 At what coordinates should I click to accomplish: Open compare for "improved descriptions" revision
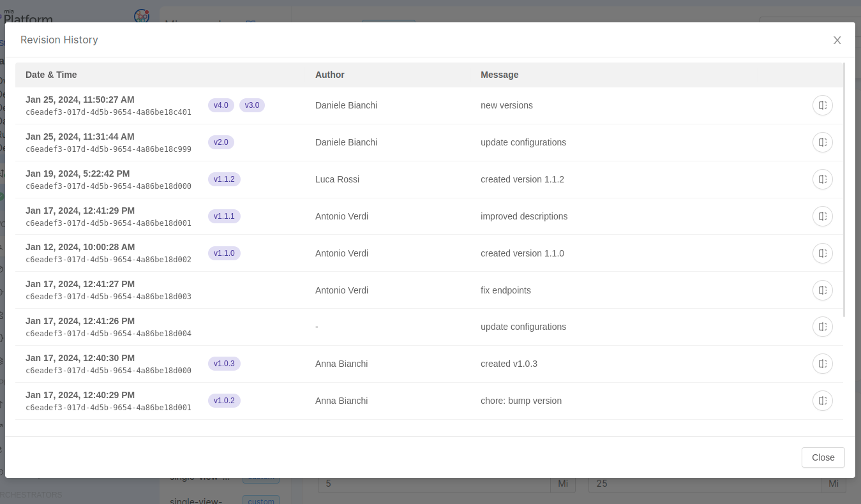(823, 216)
